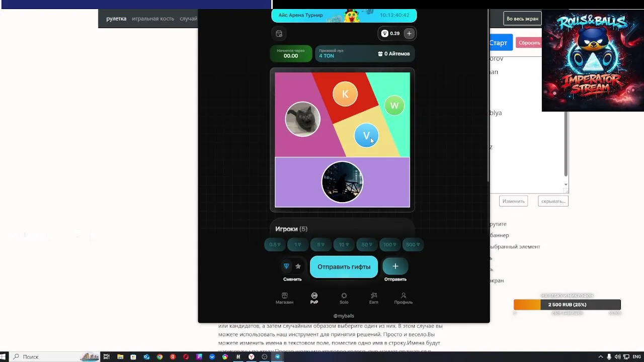Open the Профиль tab
The width and height of the screenshot is (644, 362).
(x=403, y=298)
